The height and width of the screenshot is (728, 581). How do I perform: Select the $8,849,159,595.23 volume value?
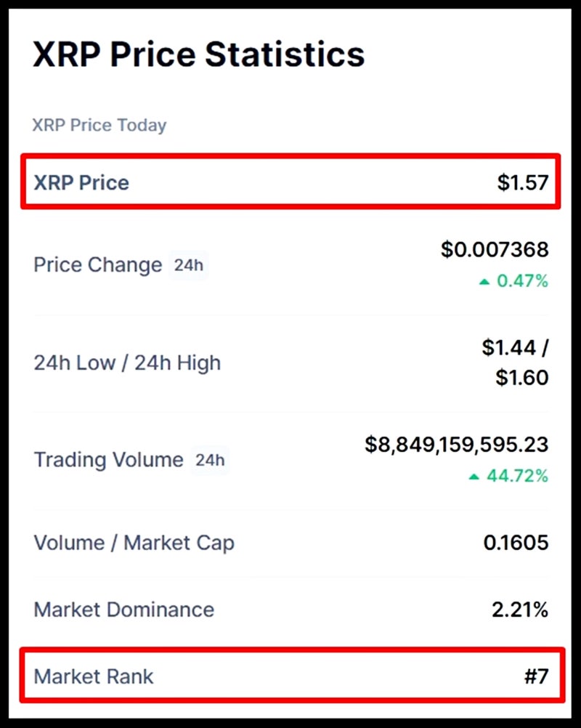pyautogui.click(x=457, y=445)
